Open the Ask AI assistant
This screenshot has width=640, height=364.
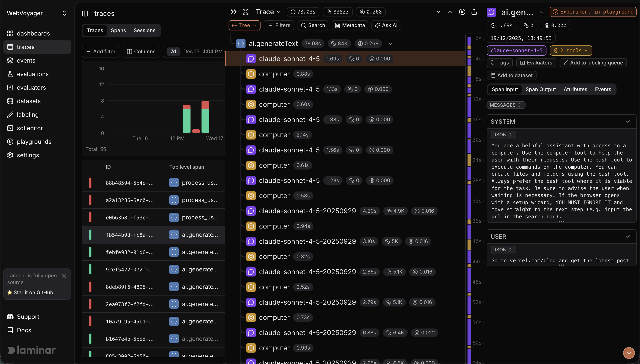point(386,25)
